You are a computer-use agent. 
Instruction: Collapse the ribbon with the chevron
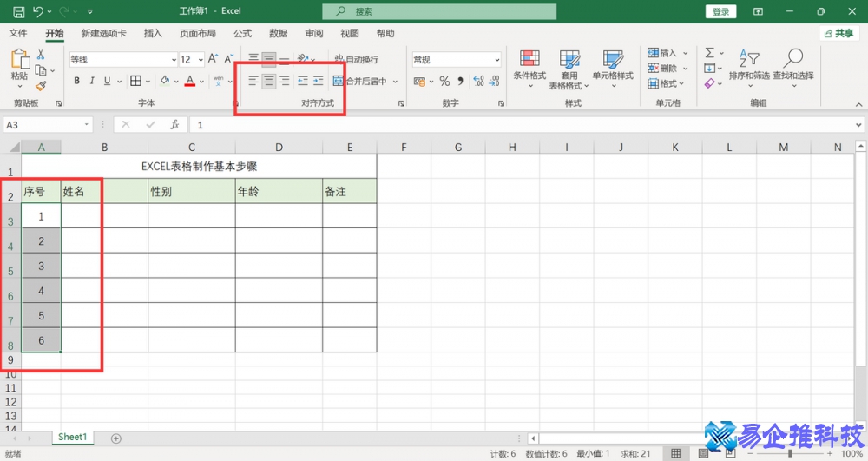(x=858, y=104)
